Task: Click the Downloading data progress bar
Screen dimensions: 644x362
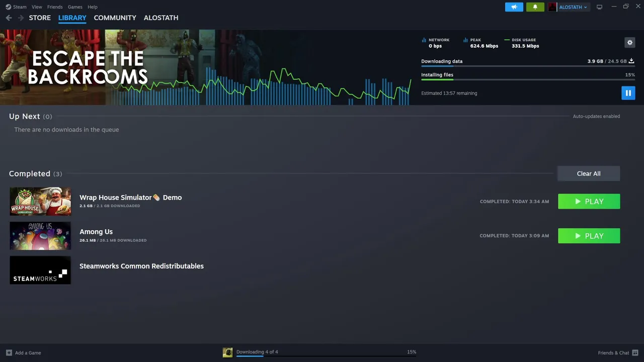Action: click(528, 66)
